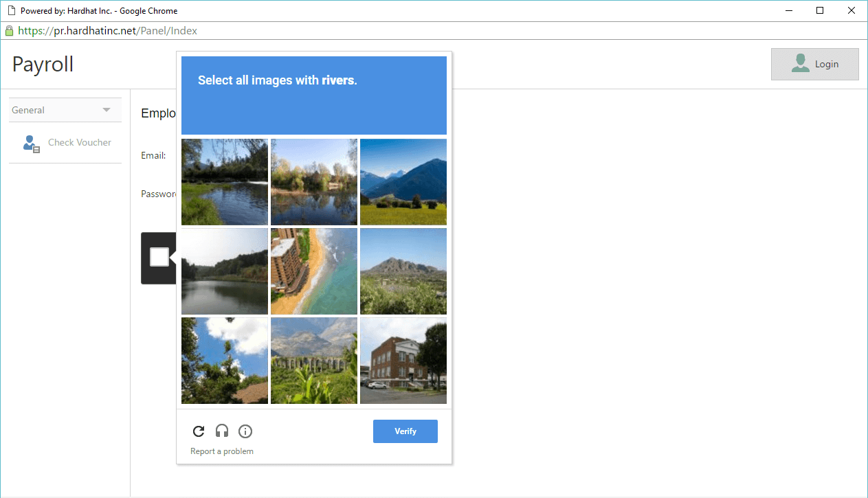Select the beach resort aerial image tile
This screenshot has height=498, width=868.
click(314, 271)
